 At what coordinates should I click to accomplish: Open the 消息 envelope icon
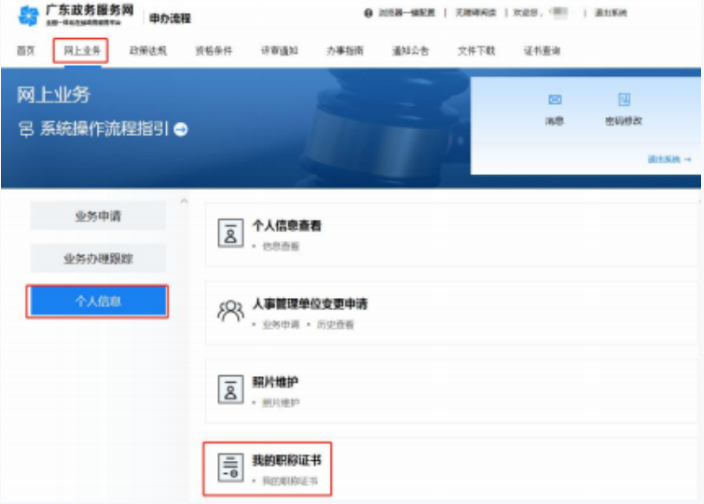(555, 99)
